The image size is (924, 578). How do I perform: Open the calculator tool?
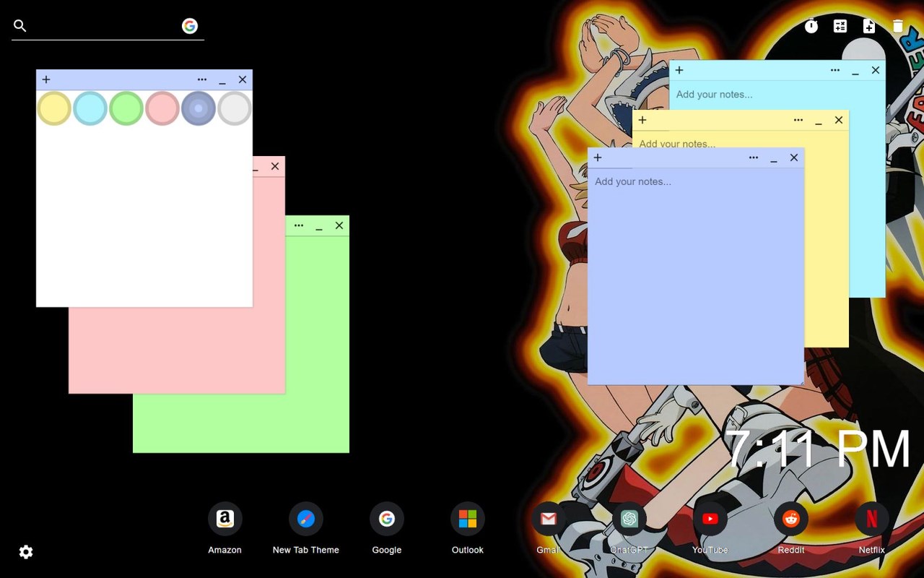pyautogui.click(x=840, y=26)
